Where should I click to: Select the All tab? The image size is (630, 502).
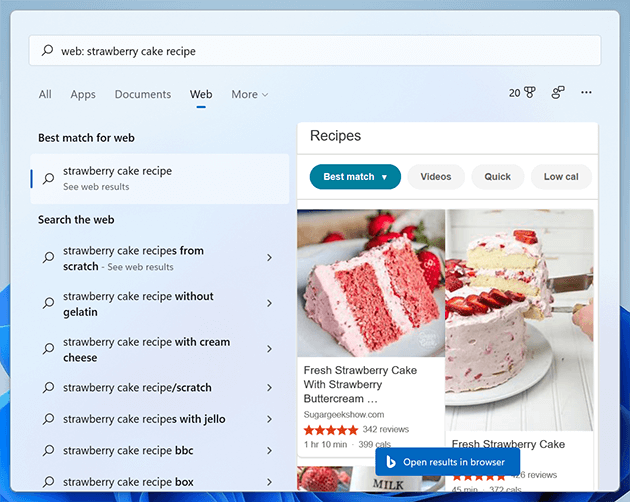(x=45, y=95)
